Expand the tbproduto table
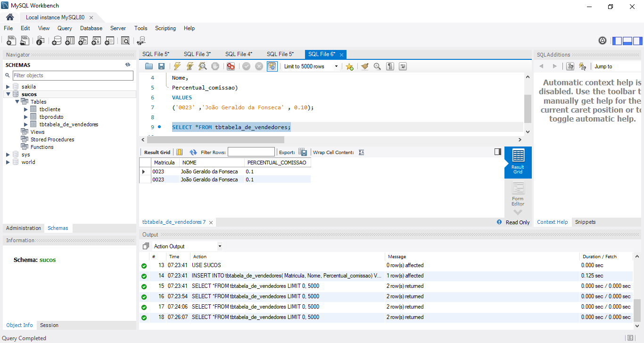 pyautogui.click(x=26, y=117)
